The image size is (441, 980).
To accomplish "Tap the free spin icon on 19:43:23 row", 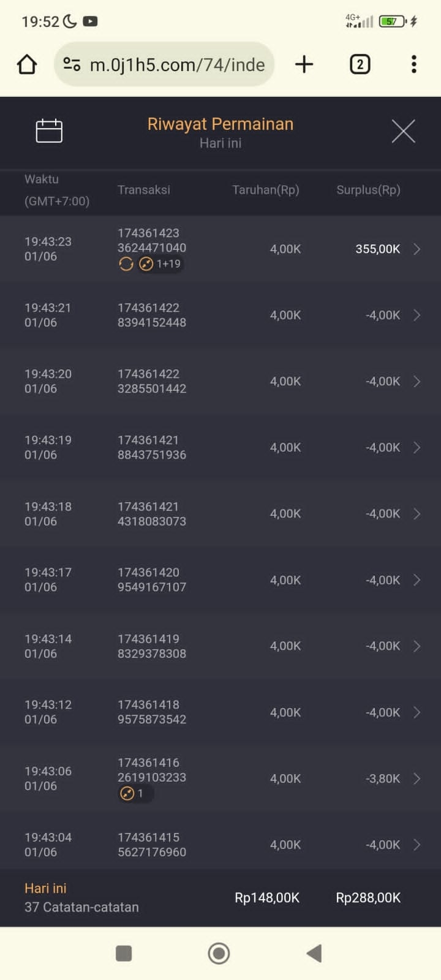I will (x=126, y=264).
